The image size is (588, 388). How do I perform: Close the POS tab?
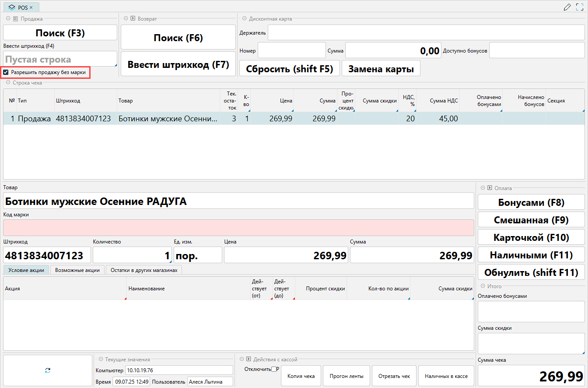(x=31, y=7)
